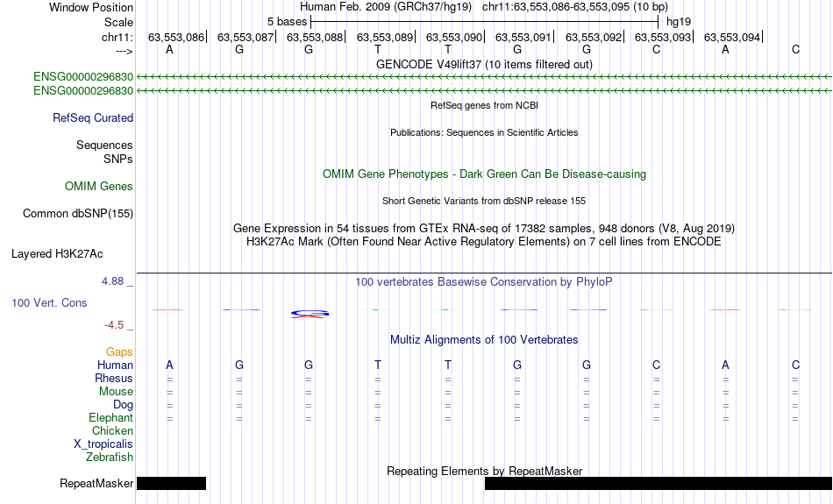
Task: Open 'Repeating Elements by RepeatMasker' title
Action: 484,471
